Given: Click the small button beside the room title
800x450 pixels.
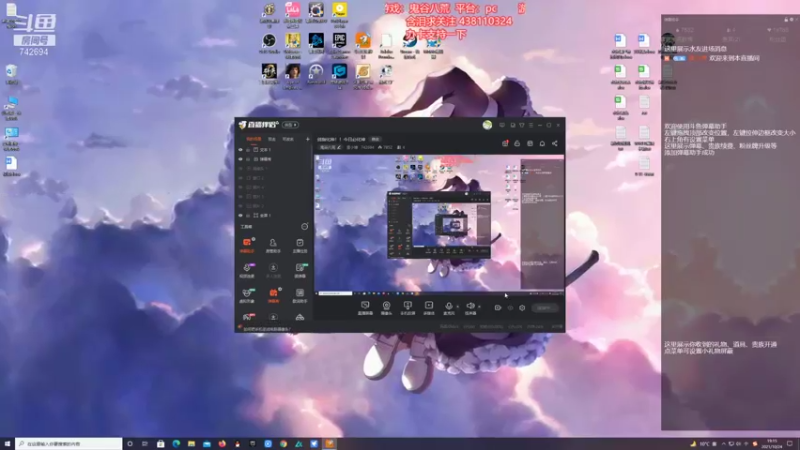Looking at the screenshot, I should 376,139.
